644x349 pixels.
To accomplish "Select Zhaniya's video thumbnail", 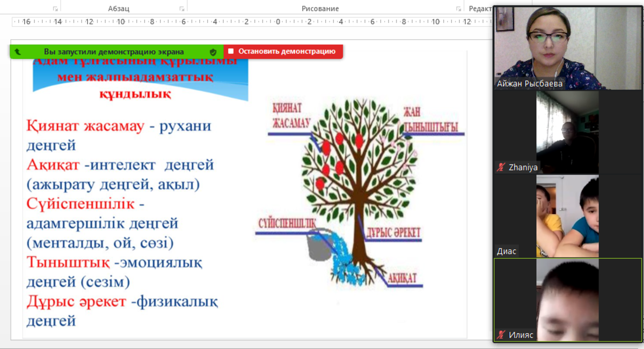I will click(567, 131).
